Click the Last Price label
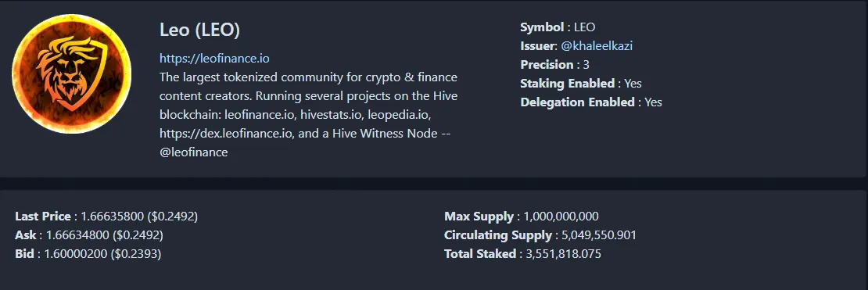This screenshot has height=290, width=868. (43, 217)
